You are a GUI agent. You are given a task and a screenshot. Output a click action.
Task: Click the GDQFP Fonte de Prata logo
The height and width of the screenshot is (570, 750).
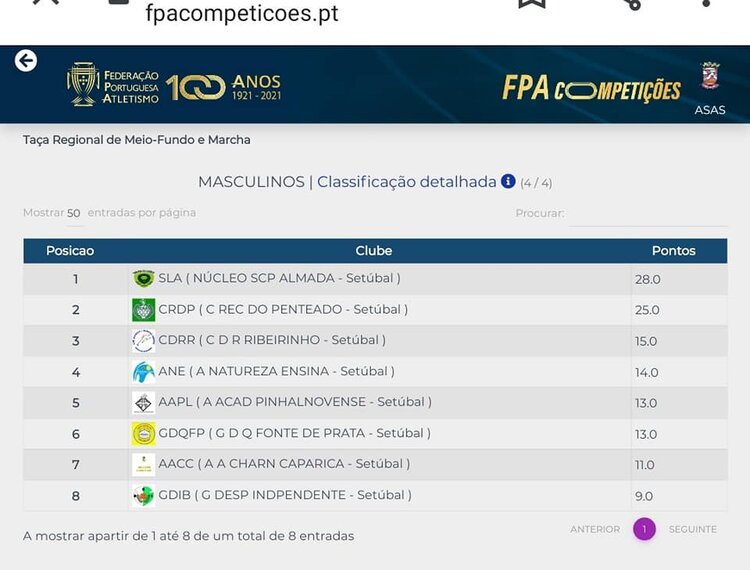click(143, 434)
